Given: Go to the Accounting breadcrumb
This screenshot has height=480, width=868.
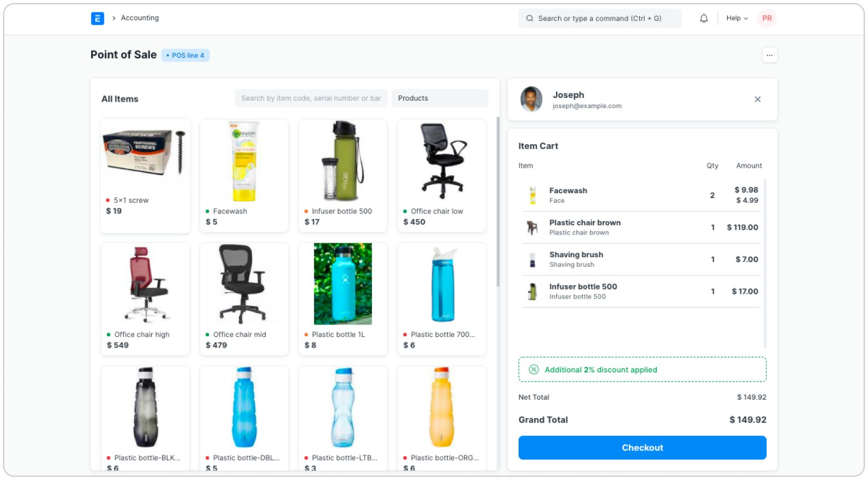Looking at the screenshot, I should 139,18.
